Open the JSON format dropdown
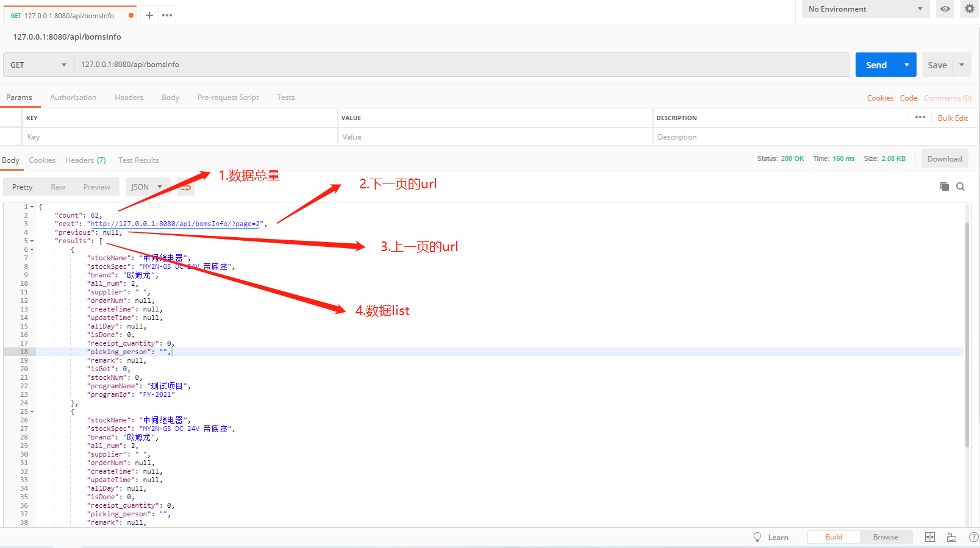 click(x=146, y=187)
